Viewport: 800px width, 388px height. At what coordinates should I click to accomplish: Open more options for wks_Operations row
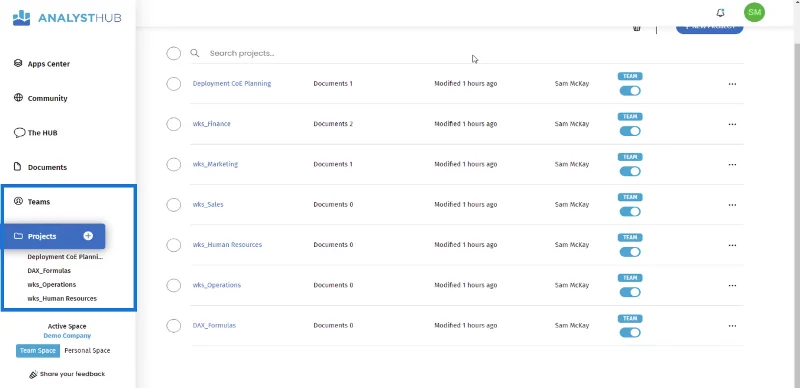click(732, 286)
